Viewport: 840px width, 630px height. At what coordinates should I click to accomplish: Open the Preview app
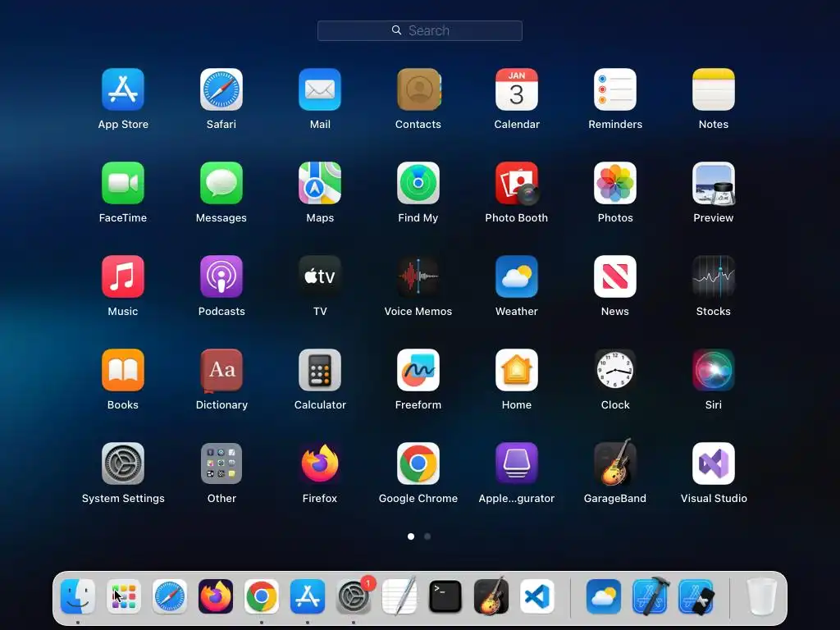(x=714, y=183)
